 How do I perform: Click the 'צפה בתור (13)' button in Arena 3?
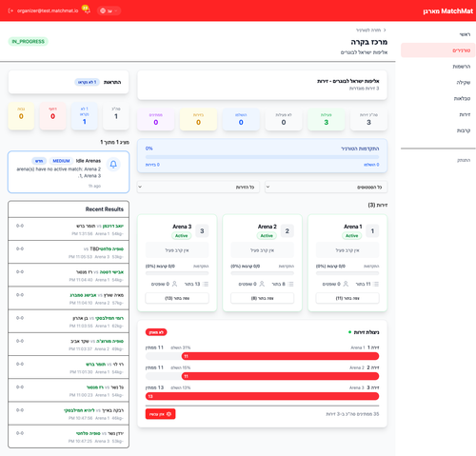click(x=177, y=298)
